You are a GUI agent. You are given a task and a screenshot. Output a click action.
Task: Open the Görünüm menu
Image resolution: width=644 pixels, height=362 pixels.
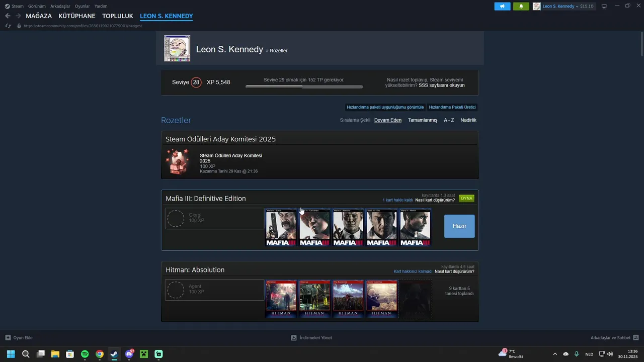pos(37,6)
